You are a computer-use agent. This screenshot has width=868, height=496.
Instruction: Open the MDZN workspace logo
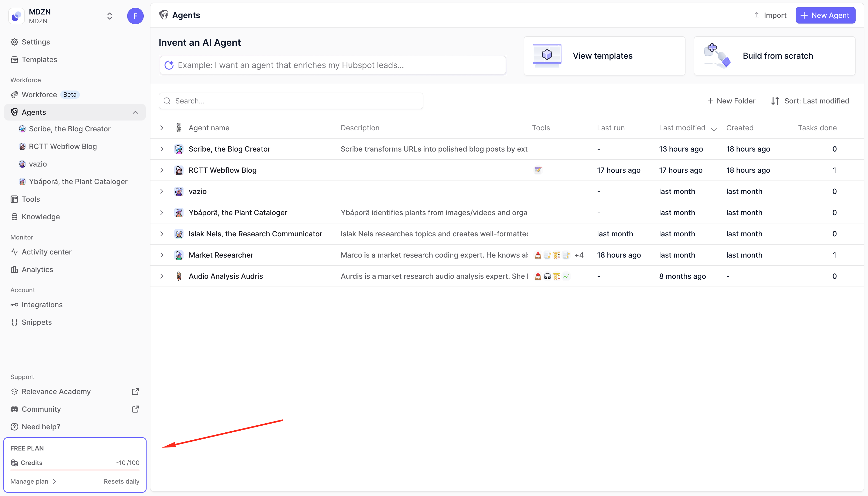pos(16,16)
